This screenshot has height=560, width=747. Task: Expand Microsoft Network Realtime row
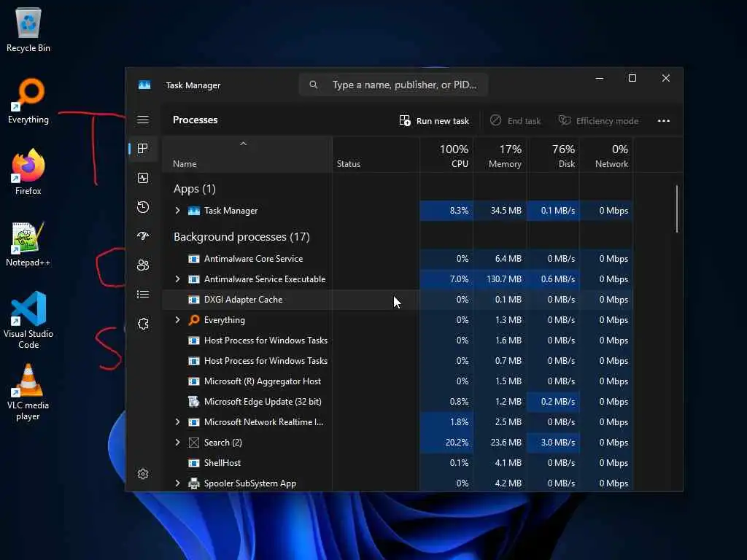pyautogui.click(x=178, y=422)
